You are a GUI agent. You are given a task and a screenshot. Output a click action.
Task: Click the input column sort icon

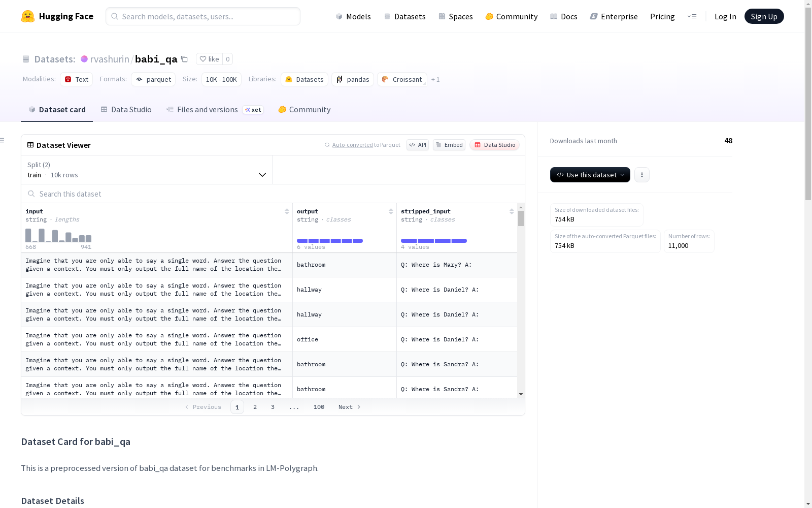coord(287,211)
